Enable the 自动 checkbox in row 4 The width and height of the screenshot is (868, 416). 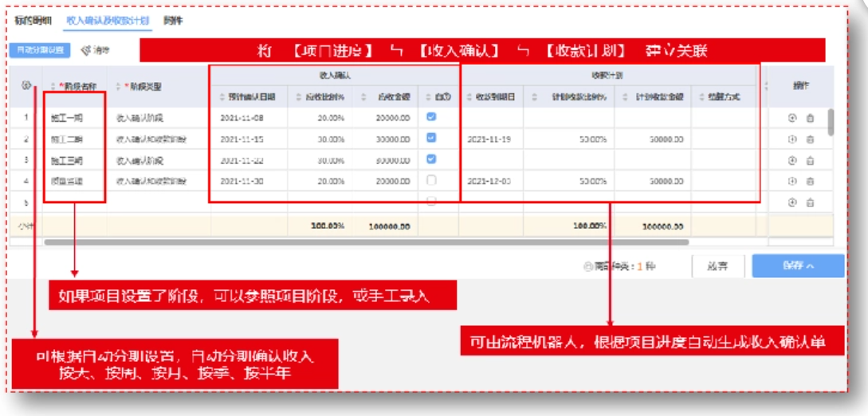point(431,180)
